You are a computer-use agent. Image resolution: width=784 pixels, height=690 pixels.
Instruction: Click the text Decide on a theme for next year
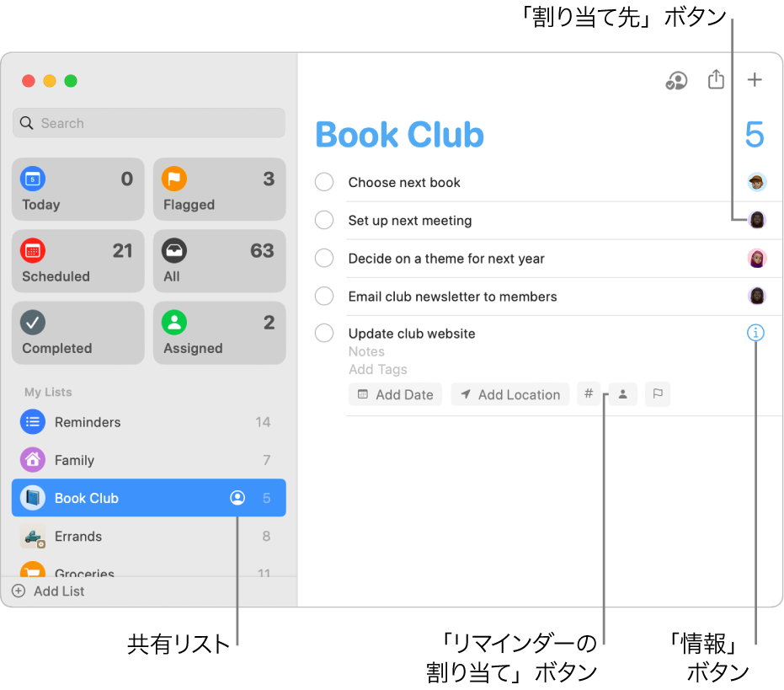[x=446, y=258]
